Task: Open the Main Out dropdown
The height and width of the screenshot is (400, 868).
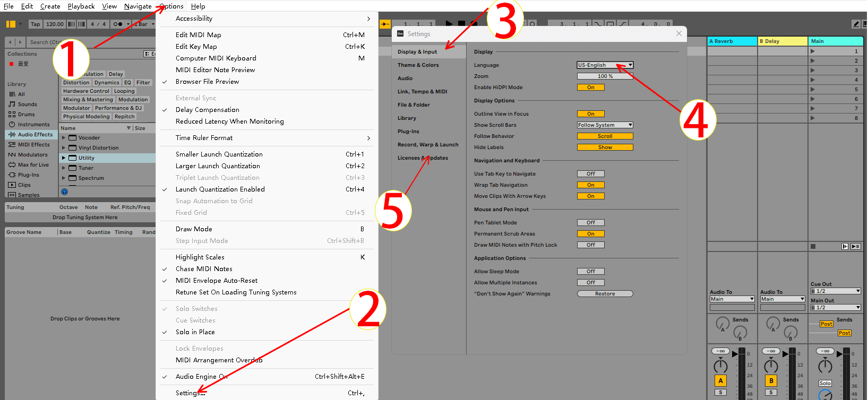Action: [836, 308]
